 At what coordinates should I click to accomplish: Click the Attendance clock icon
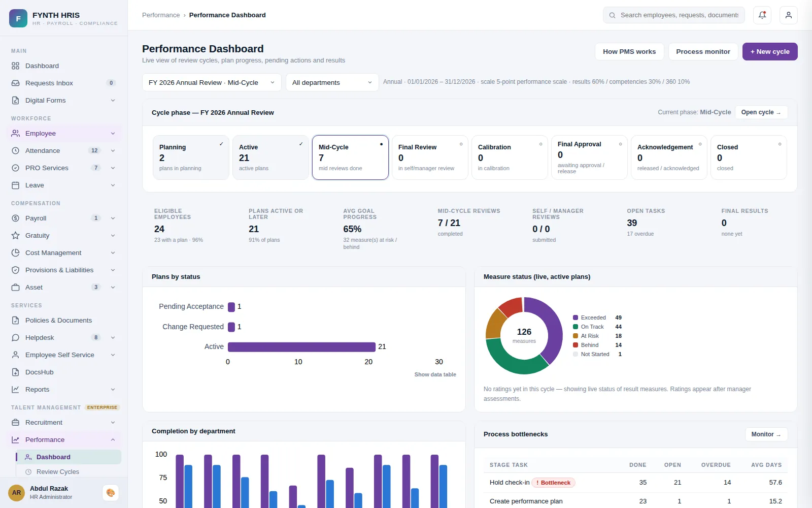click(x=15, y=151)
